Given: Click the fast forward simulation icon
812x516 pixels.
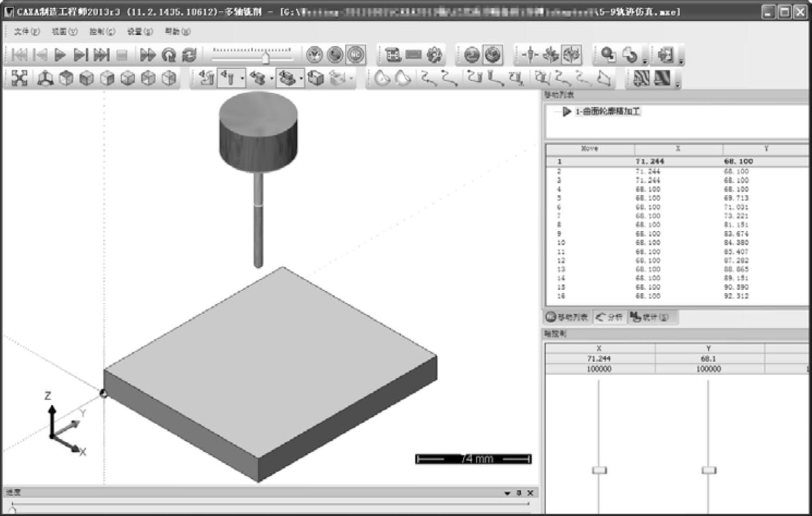Looking at the screenshot, I should [x=147, y=55].
